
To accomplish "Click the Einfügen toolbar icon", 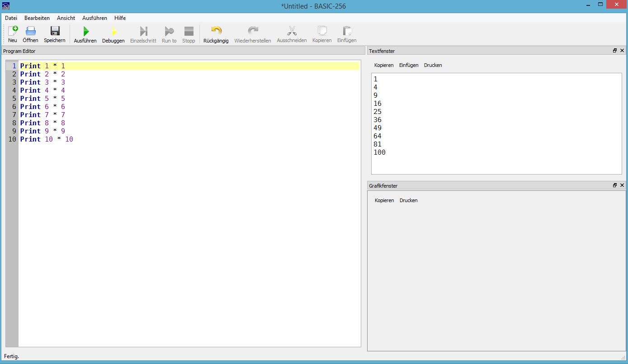I will click(x=347, y=31).
